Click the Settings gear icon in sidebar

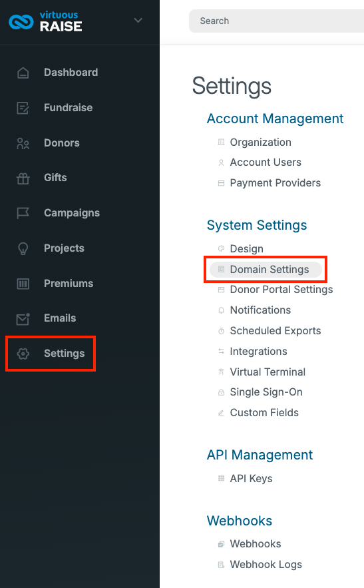tap(23, 354)
